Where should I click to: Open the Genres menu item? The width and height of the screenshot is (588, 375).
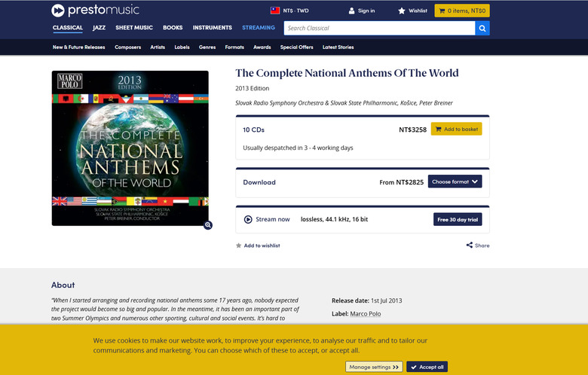coord(207,47)
